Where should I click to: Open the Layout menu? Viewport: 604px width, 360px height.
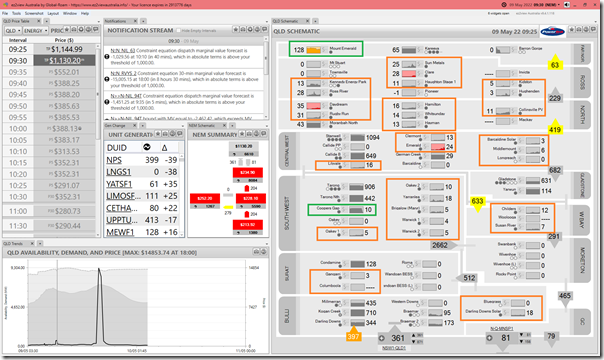point(53,13)
